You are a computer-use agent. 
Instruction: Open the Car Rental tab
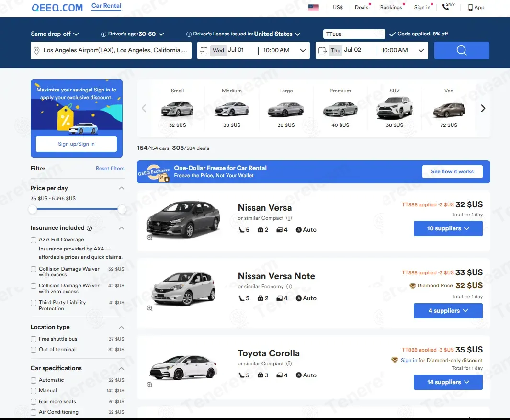[106, 6]
